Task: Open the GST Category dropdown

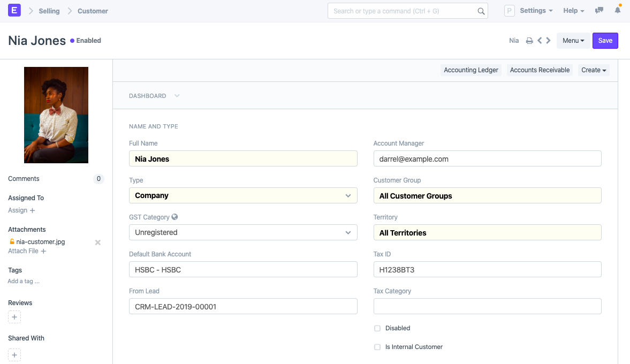Action: click(243, 233)
